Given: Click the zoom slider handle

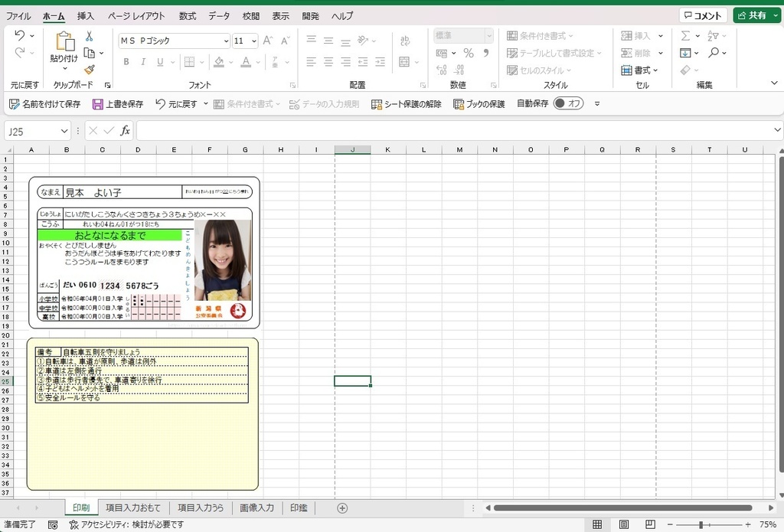Looking at the screenshot, I should pyautogui.click(x=700, y=524).
